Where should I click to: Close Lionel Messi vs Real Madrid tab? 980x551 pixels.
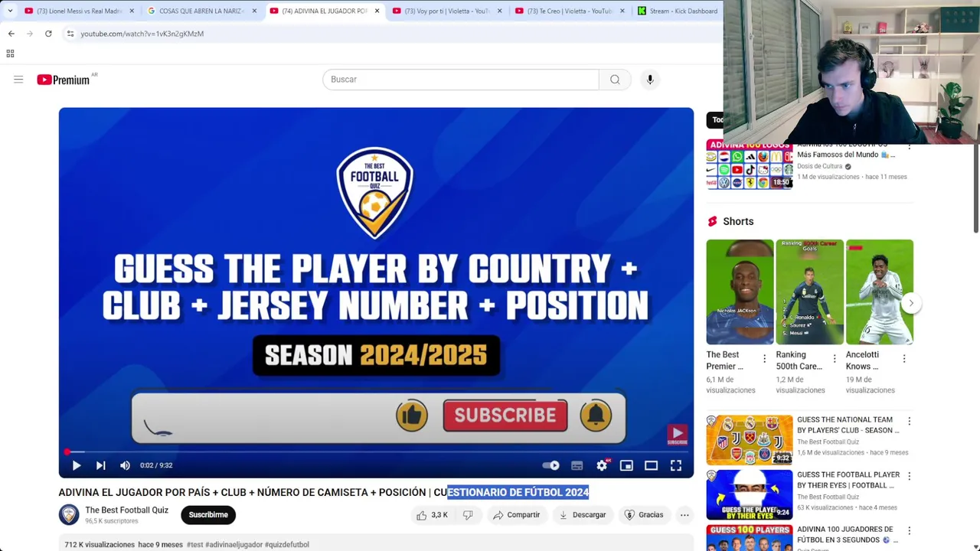point(132,11)
